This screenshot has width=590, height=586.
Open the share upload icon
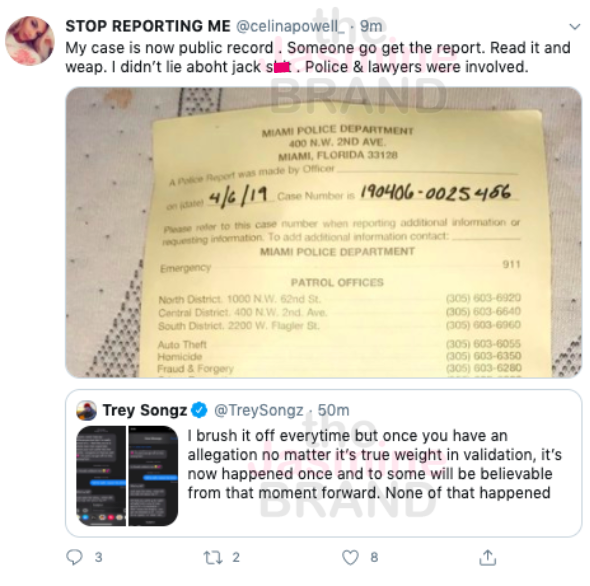tap(488, 557)
